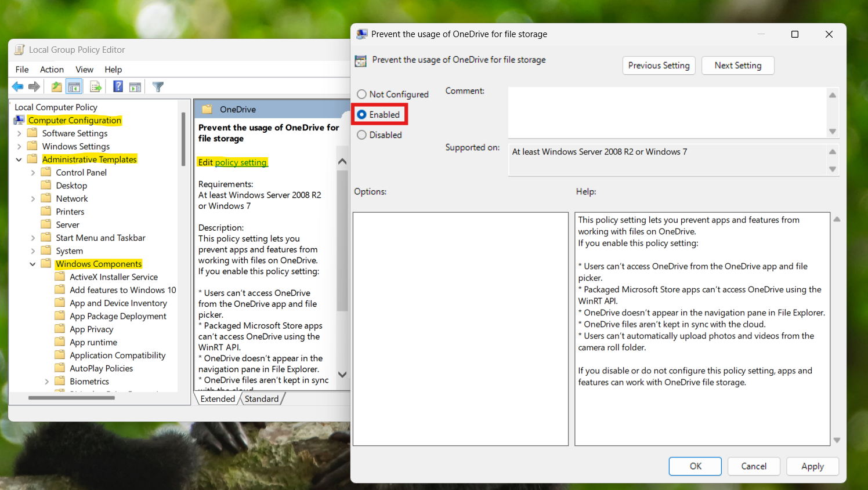Expand the Software Settings node
The width and height of the screenshot is (868, 490).
(x=19, y=133)
